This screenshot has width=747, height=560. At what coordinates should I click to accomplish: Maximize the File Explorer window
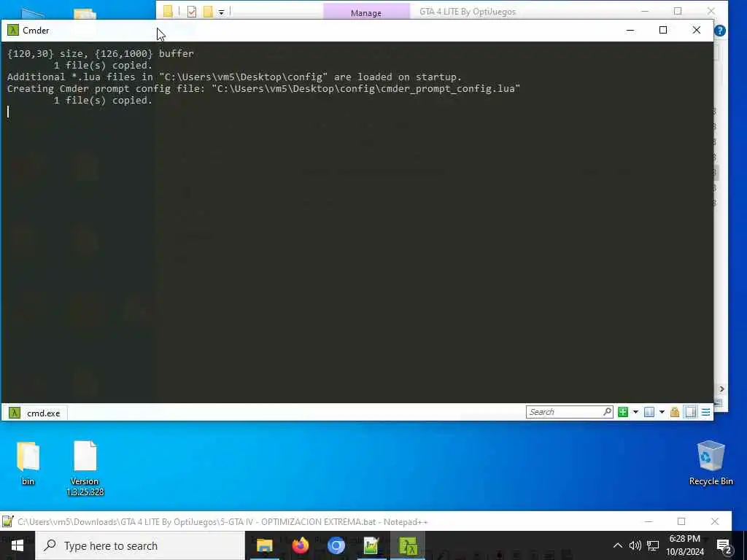click(678, 11)
